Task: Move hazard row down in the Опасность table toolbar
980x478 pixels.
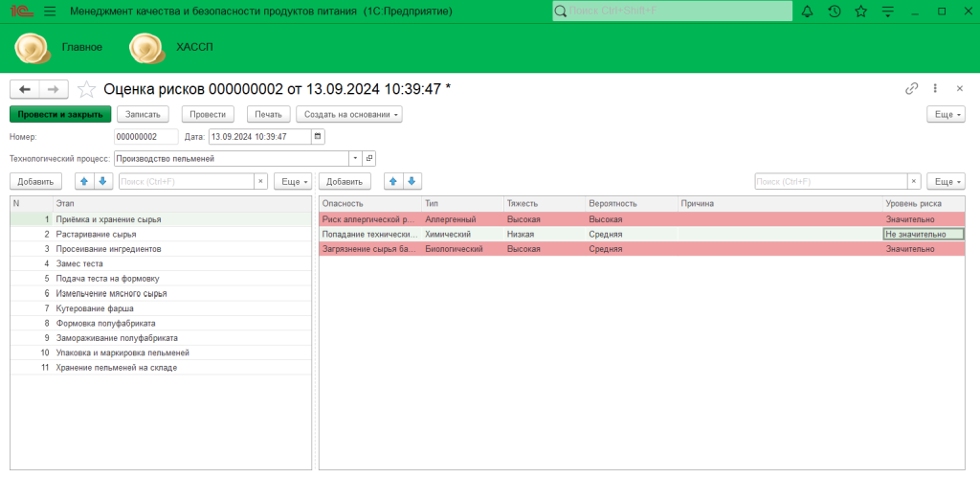Action: pyautogui.click(x=412, y=181)
